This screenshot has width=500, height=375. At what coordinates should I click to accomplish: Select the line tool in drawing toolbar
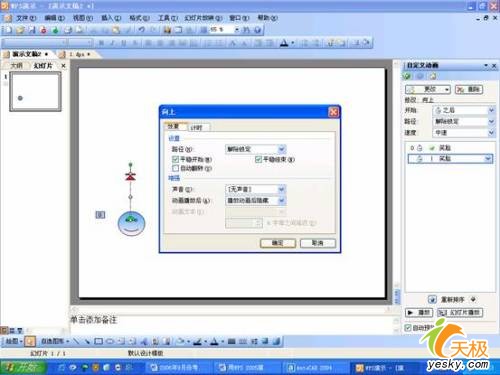pyautogui.click(x=76, y=341)
